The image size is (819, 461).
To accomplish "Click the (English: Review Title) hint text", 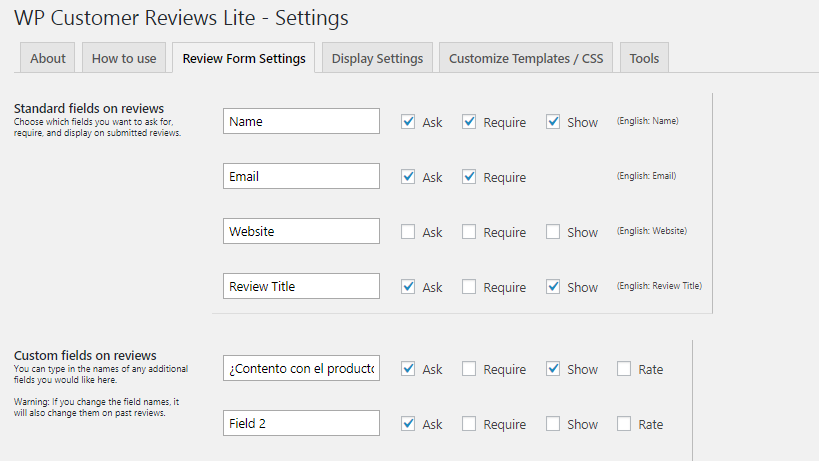I will click(x=659, y=286).
